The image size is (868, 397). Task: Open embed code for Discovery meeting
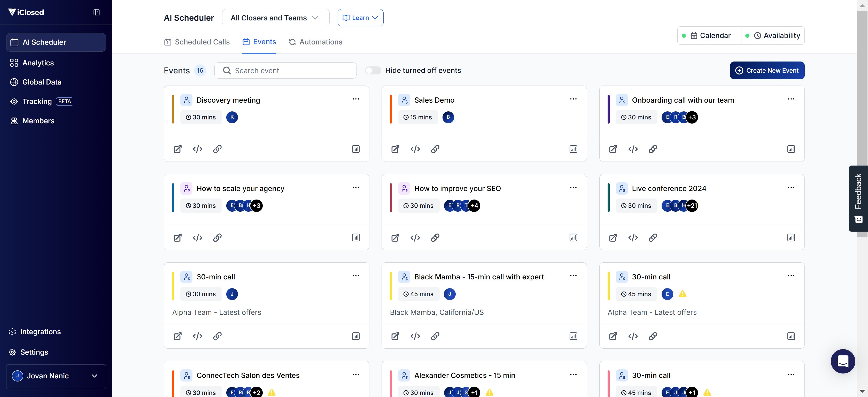coord(197,149)
